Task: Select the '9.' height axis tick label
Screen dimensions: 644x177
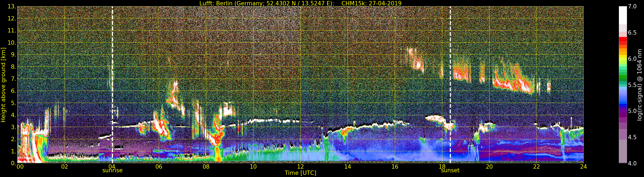Action: point(13,55)
